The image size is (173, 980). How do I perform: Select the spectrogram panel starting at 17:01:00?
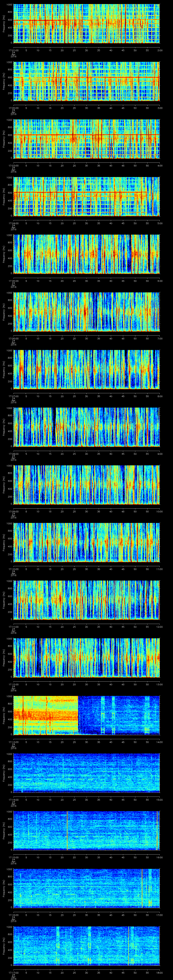point(87,24)
